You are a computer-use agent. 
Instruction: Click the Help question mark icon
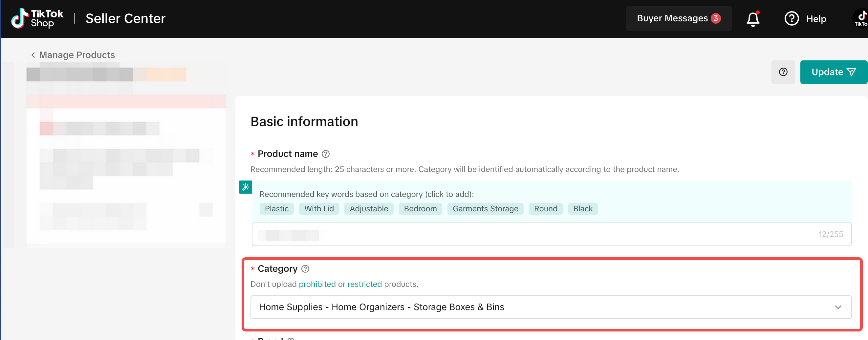791,18
